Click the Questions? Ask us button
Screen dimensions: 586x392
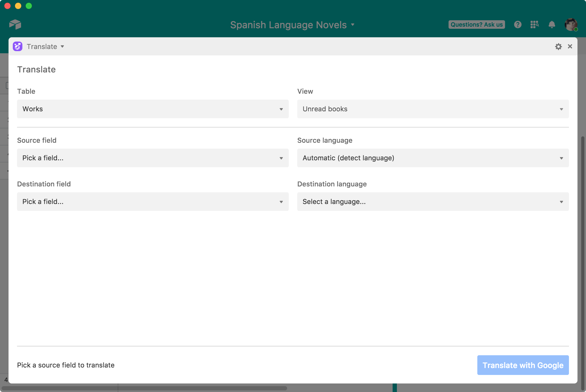[477, 24]
